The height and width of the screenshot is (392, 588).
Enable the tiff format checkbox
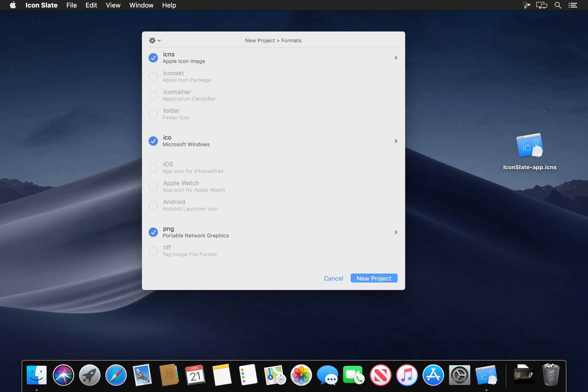point(153,251)
